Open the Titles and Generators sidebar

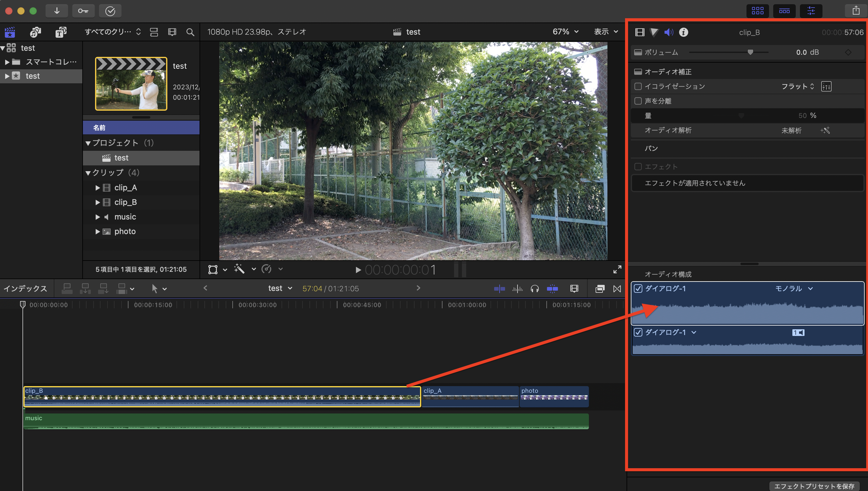61,32
